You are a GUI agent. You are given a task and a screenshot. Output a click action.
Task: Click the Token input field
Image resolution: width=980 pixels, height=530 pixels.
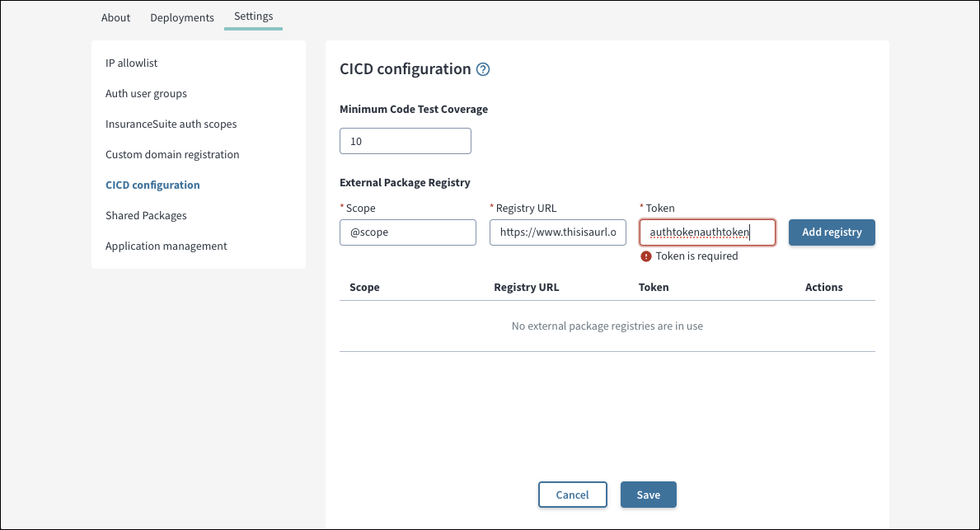[x=707, y=232]
